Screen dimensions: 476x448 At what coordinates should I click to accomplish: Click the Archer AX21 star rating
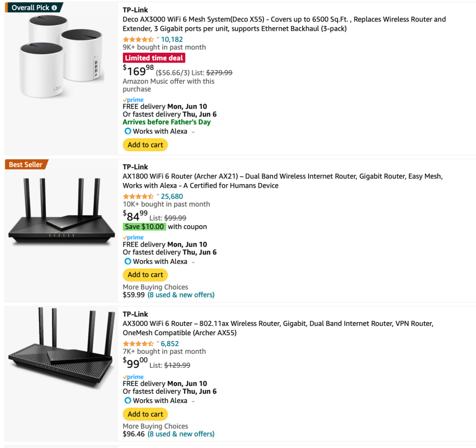[138, 196]
